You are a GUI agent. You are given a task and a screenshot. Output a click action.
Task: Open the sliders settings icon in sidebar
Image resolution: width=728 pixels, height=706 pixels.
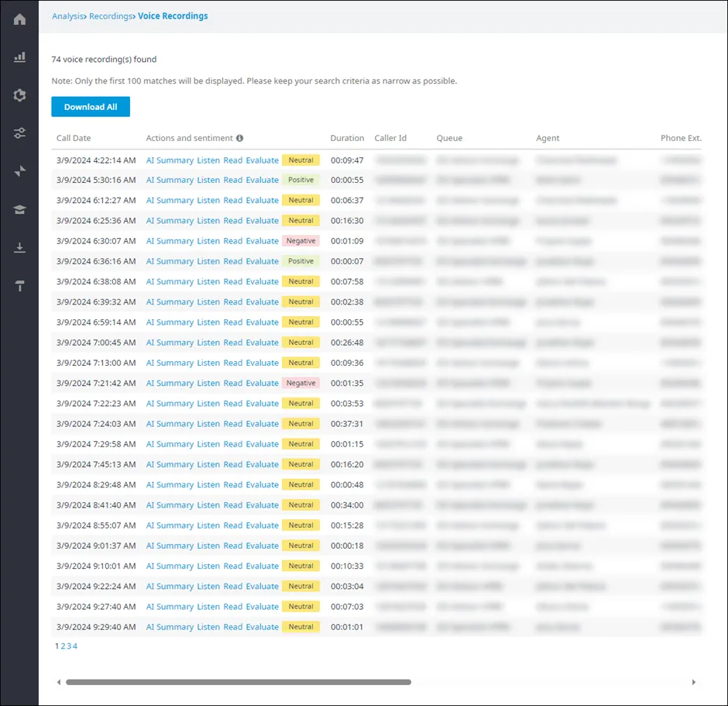[x=19, y=133]
